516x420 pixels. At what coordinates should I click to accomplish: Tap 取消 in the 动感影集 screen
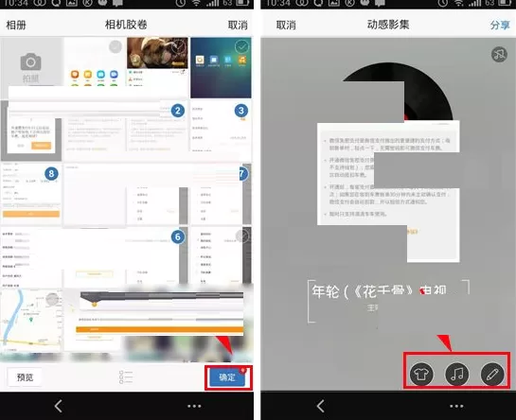click(x=286, y=25)
